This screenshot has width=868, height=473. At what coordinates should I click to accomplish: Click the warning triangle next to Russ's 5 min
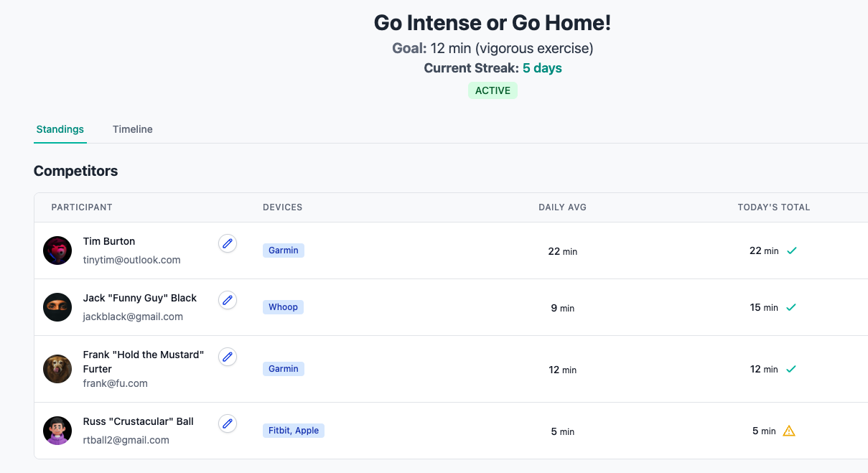788,430
